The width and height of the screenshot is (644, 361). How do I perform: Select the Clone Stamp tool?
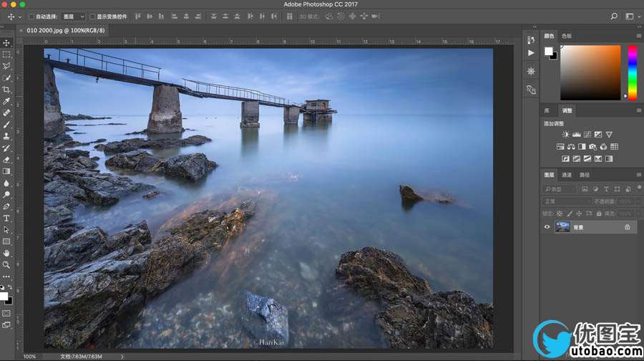click(6, 136)
